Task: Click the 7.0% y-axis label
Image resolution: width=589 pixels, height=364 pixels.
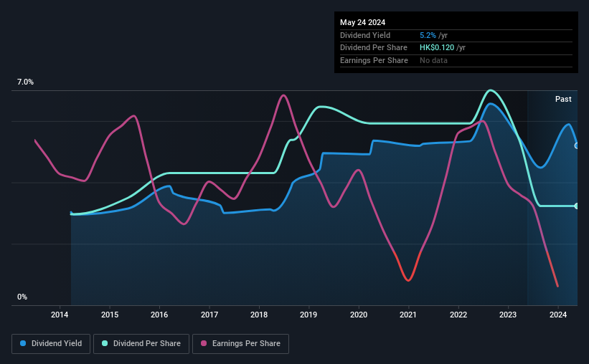Action: 25,82
